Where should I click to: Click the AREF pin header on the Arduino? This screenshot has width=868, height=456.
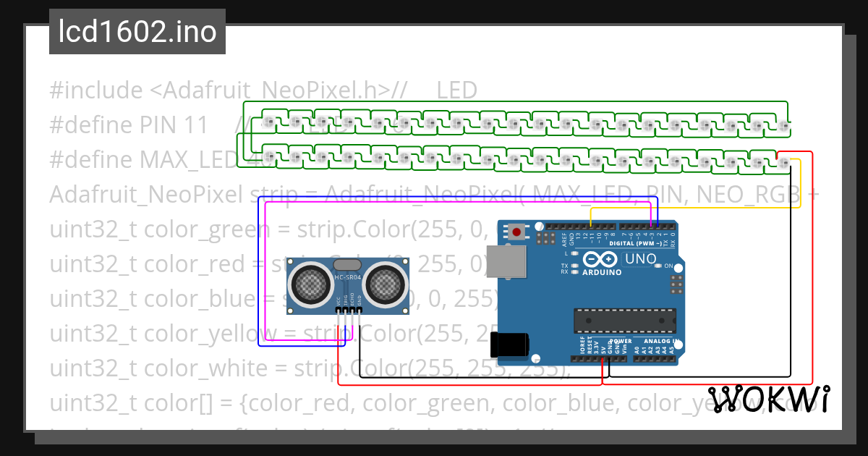(x=563, y=227)
